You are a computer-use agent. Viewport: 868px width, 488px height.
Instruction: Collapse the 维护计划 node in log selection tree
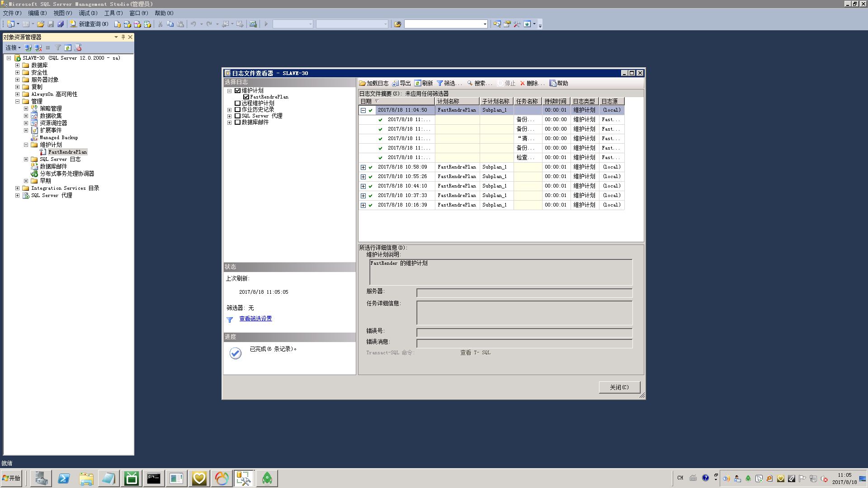click(x=229, y=91)
